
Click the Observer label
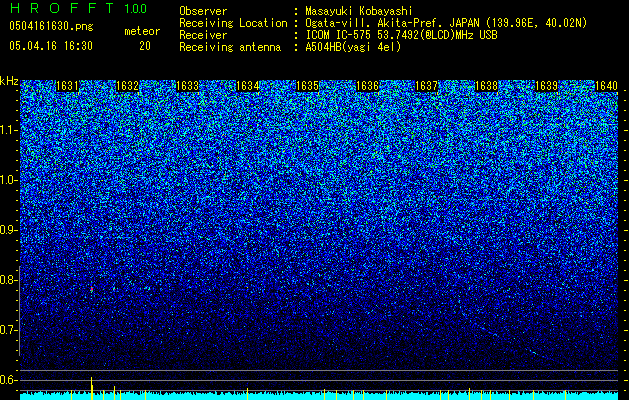(x=203, y=11)
